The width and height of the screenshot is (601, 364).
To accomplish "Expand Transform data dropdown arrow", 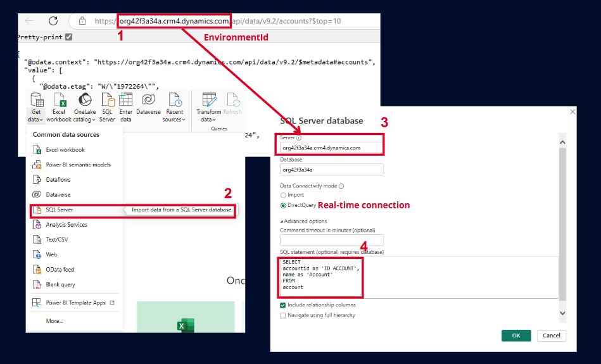I will point(214,120).
